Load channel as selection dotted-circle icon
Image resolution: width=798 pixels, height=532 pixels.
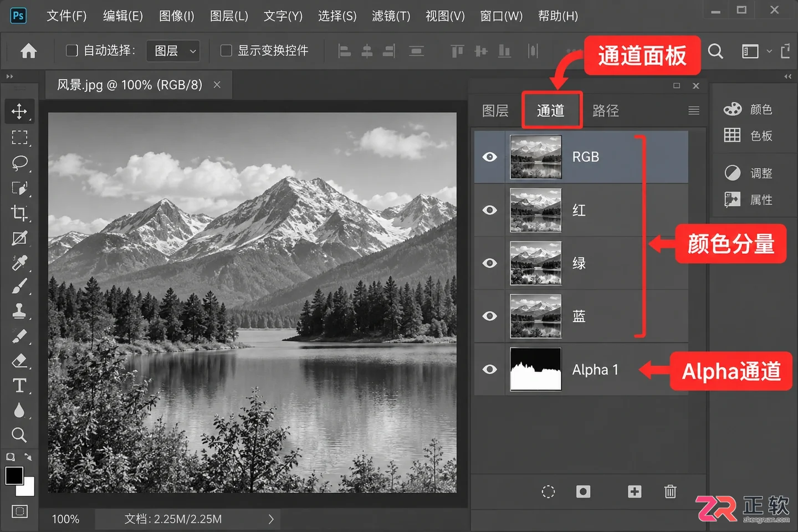click(x=548, y=492)
